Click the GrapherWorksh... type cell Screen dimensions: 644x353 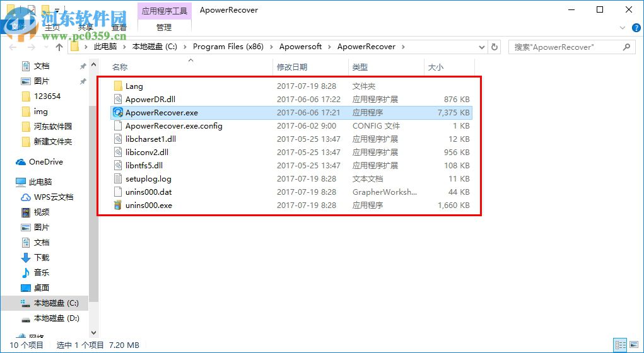click(384, 192)
